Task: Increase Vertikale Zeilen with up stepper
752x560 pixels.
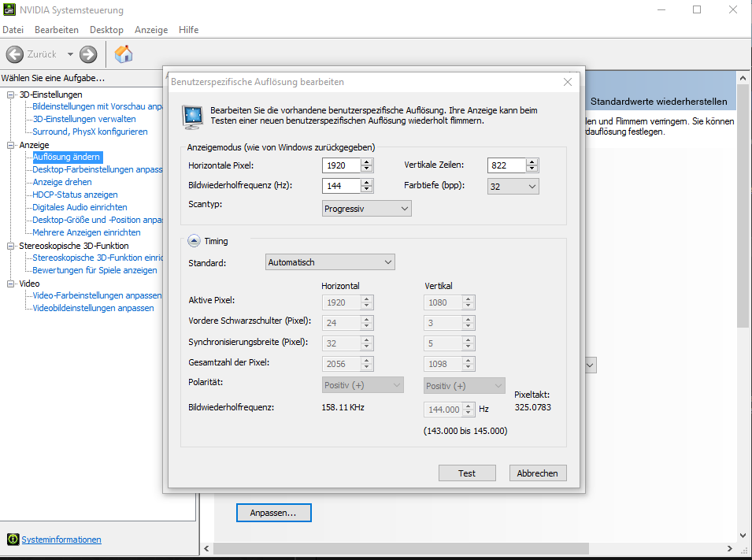Action: (x=532, y=161)
